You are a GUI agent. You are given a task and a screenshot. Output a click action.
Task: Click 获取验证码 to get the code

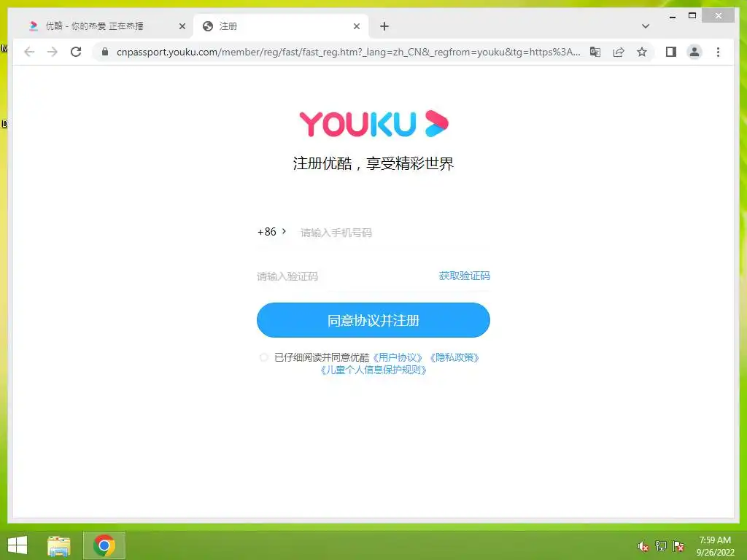point(464,276)
